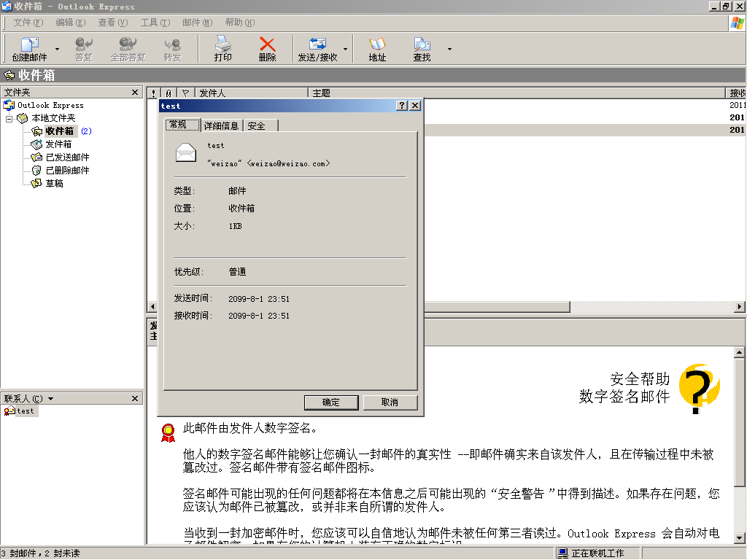Switch to the 安全 tab

pos(260,125)
